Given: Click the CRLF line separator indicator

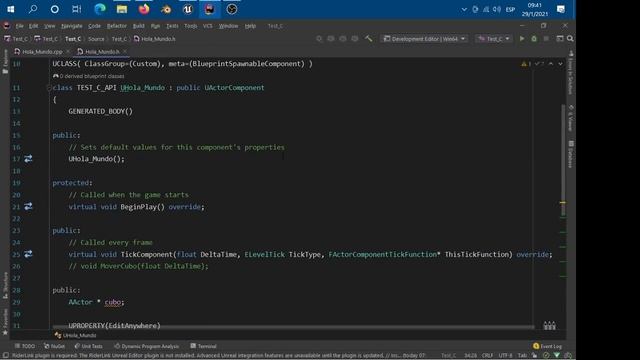Looking at the screenshot, I should [487, 356].
